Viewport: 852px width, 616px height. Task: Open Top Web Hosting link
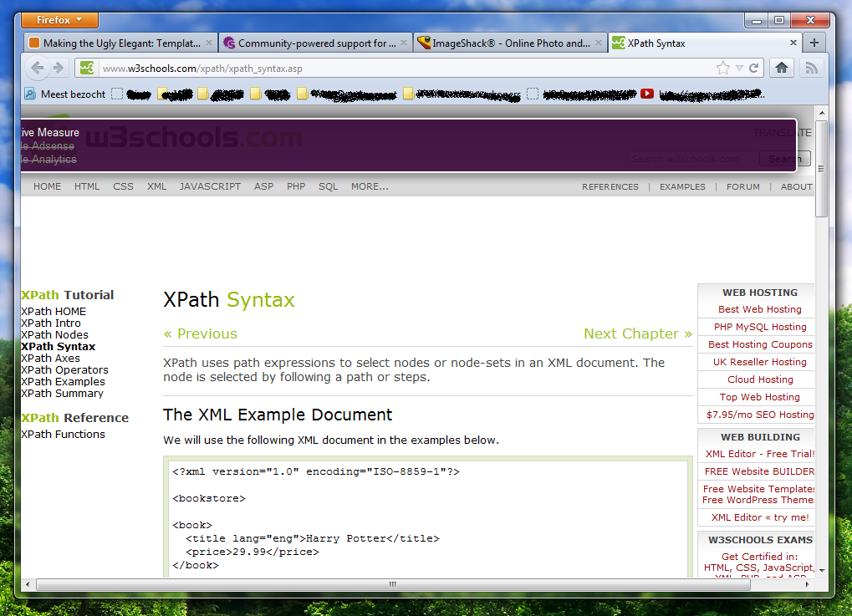point(760,397)
